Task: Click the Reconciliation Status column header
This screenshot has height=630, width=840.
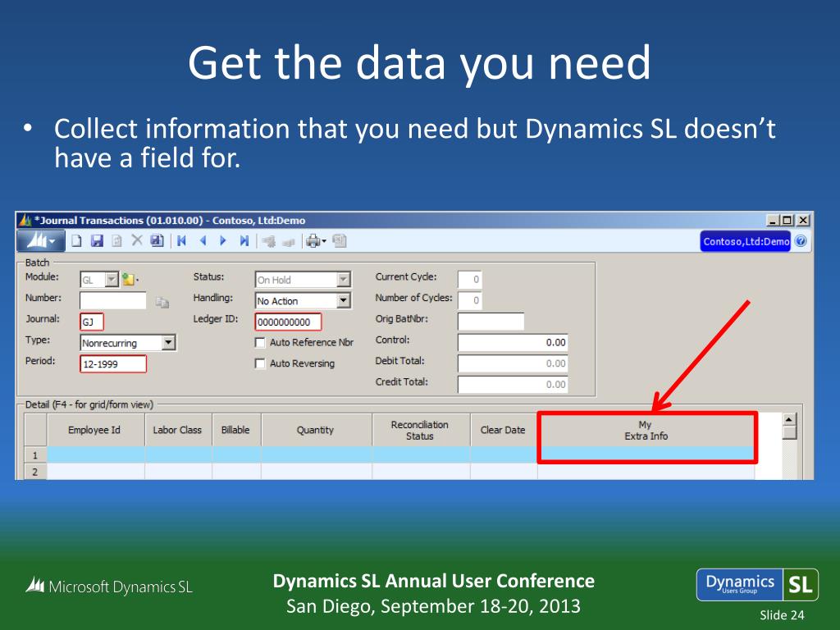Action: click(421, 430)
